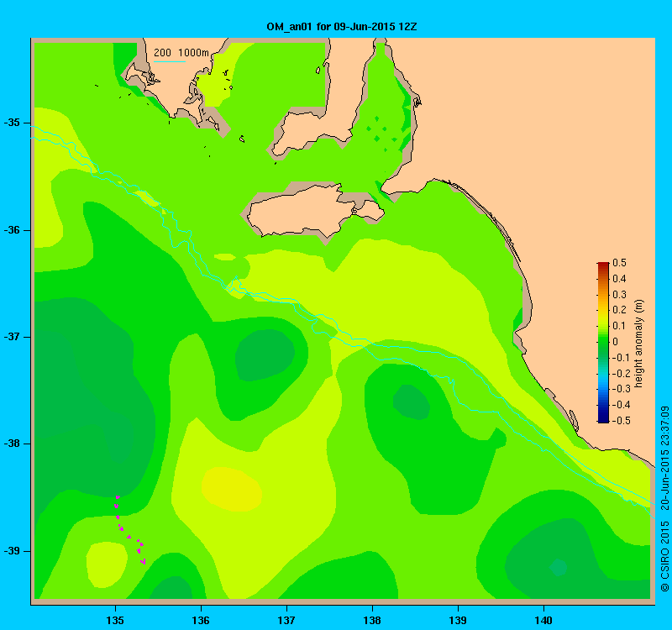
Task: Click the 0.5 color bar value
Action: pos(620,263)
